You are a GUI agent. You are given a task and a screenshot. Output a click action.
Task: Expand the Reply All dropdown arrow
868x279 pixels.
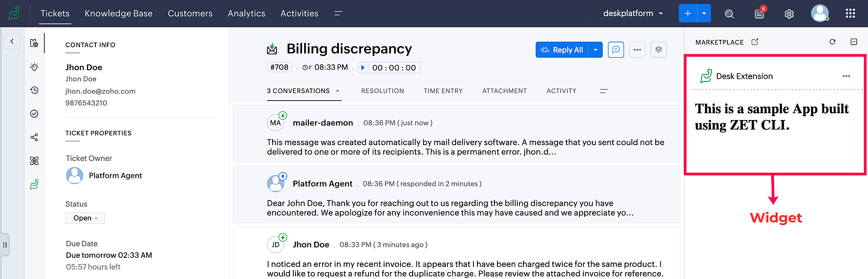point(595,50)
